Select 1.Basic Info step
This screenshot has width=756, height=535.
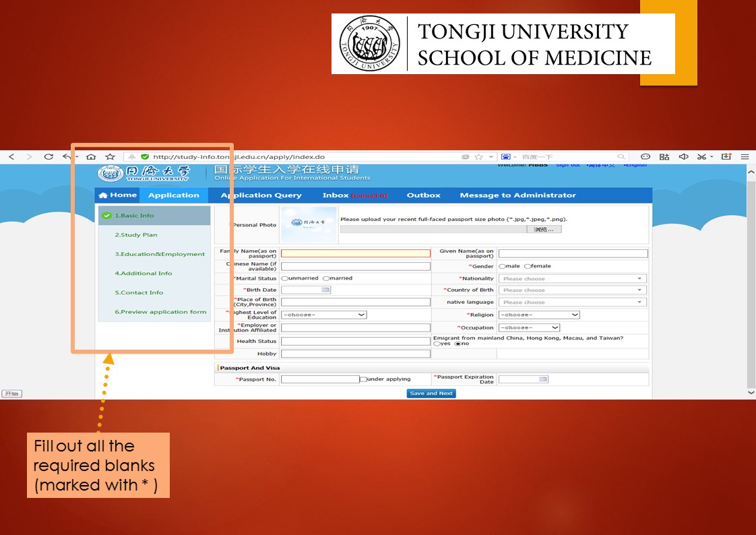(x=154, y=216)
